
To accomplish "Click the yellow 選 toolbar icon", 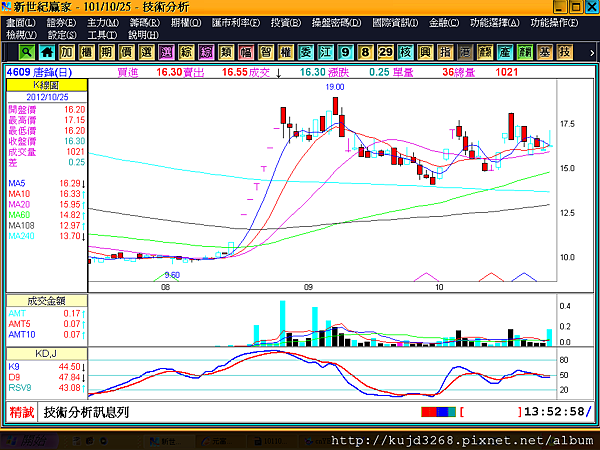I will (x=146, y=52).
